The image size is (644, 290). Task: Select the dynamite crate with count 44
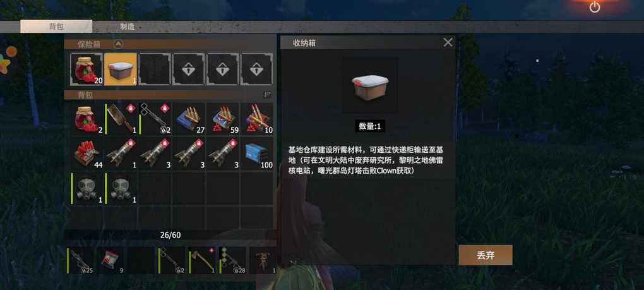tap(86, 154)
